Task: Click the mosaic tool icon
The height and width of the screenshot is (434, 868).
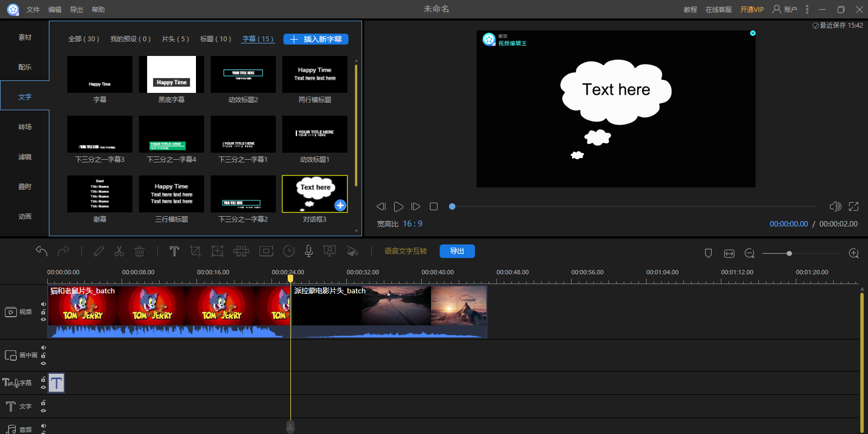Action: 241,251
